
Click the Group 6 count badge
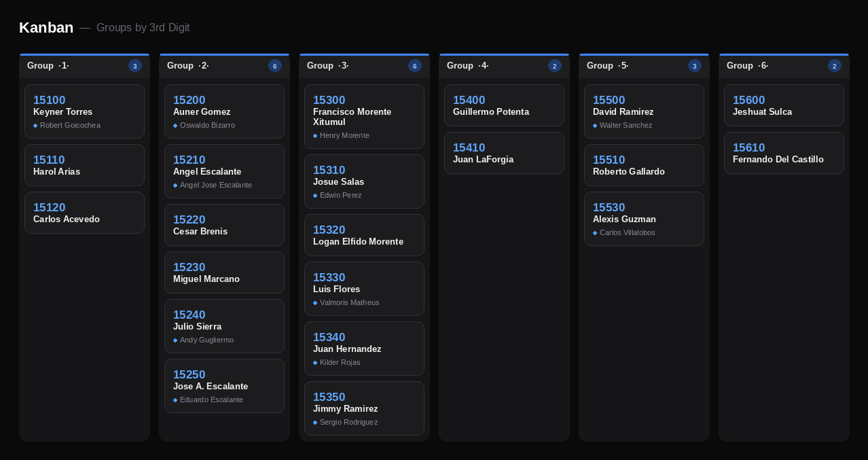pyautogui.click(x=835, y=66)
